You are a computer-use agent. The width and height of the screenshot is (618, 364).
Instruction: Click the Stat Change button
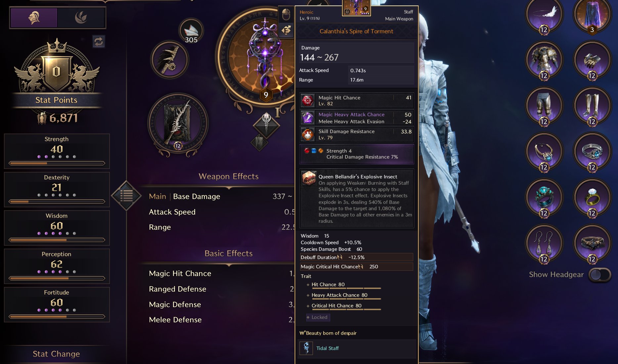click(56, 354)
